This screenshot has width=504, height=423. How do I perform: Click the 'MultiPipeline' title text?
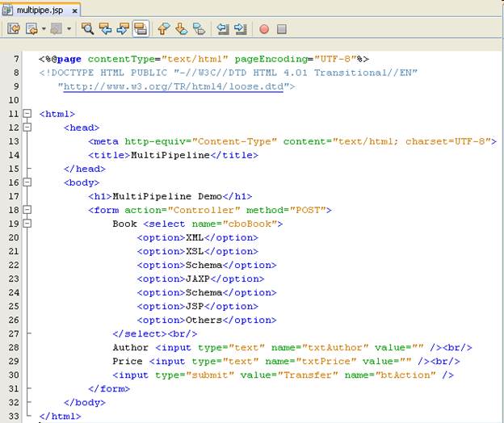170,155
